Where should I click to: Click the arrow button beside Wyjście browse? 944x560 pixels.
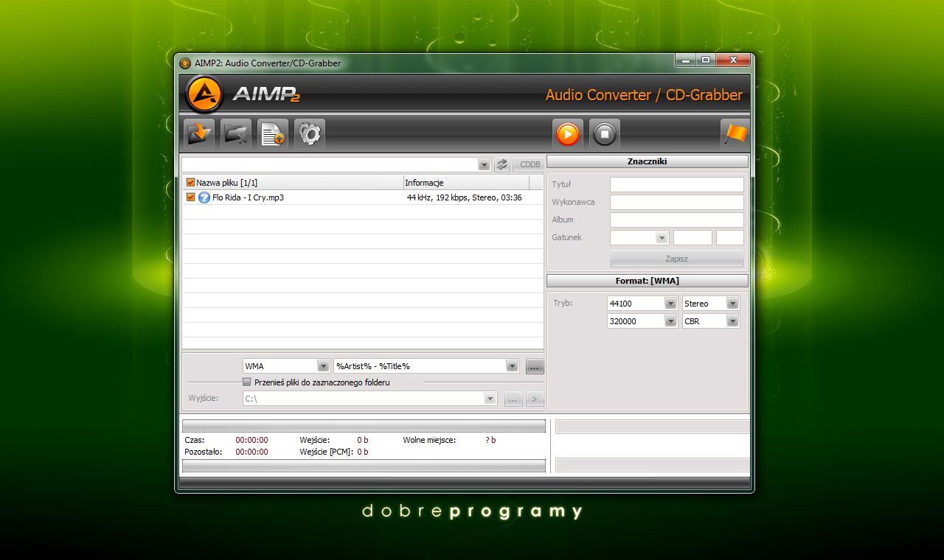click(x=535, y=399)
